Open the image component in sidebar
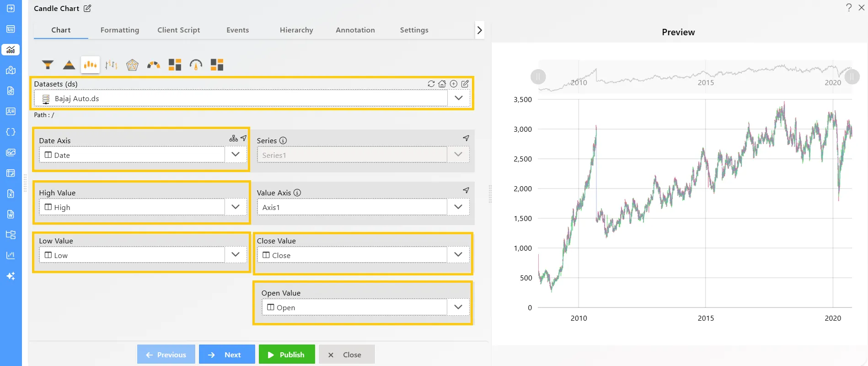 click(11, 152)
